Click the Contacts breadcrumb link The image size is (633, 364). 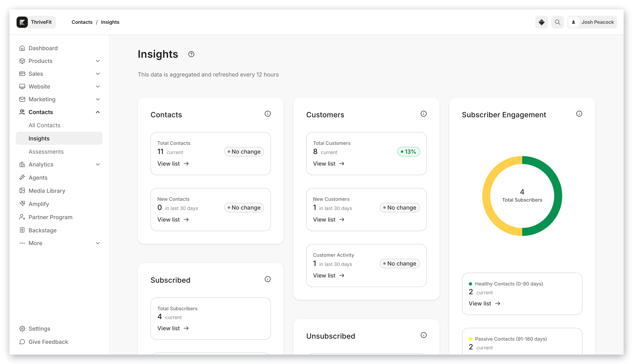click(82, 22)
